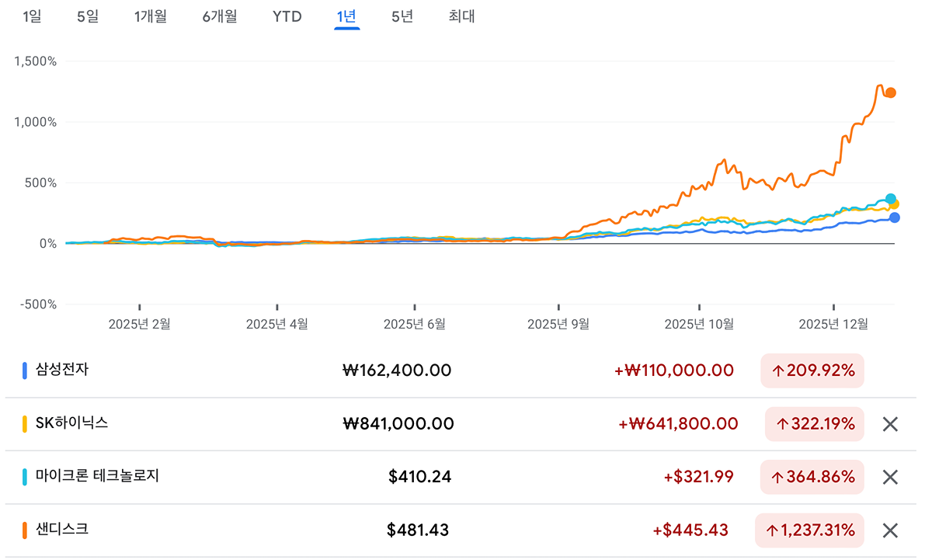Switch chart to 5년 range
This screenshot has width=932, height=560.
coord(402,16)
